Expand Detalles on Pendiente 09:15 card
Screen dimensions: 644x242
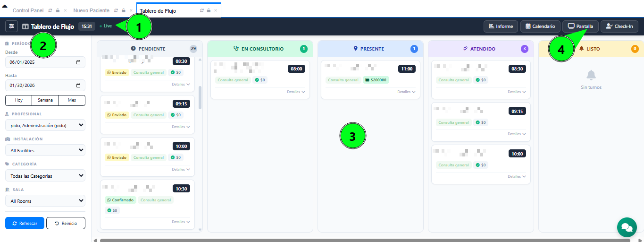click(x=181, y=127)
